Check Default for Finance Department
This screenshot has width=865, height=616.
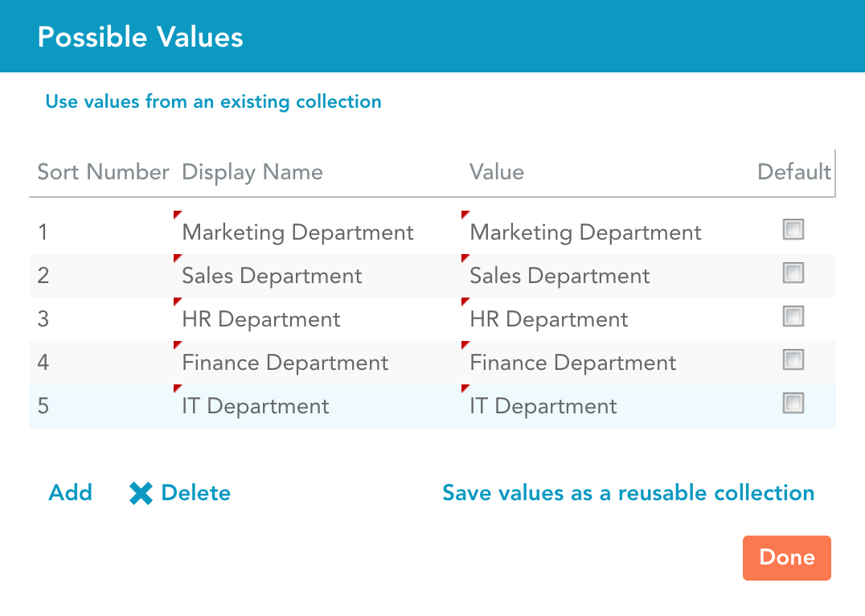click(x=793, y=360)
